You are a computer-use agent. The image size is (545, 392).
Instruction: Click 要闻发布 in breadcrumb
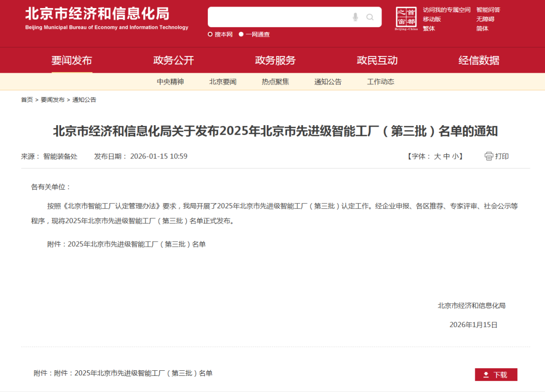tap(52, 100)
